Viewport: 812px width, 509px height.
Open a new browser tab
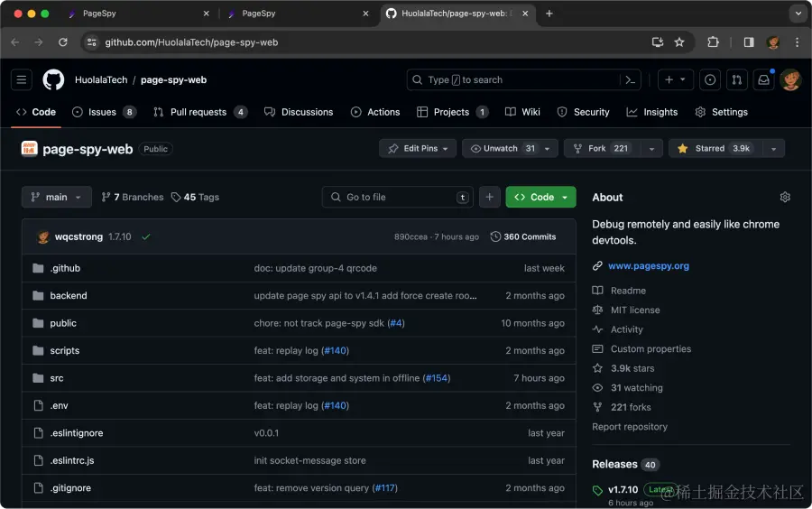pos(549,14)
